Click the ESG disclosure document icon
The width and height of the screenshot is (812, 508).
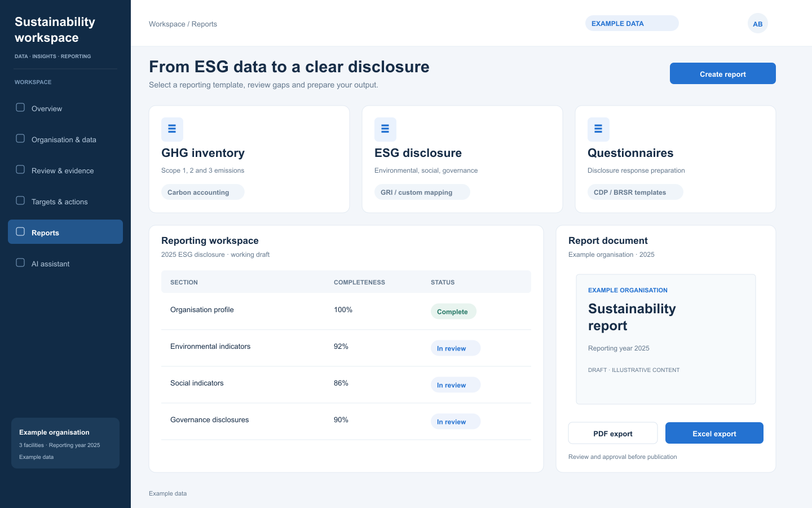(x=385, y=129)
